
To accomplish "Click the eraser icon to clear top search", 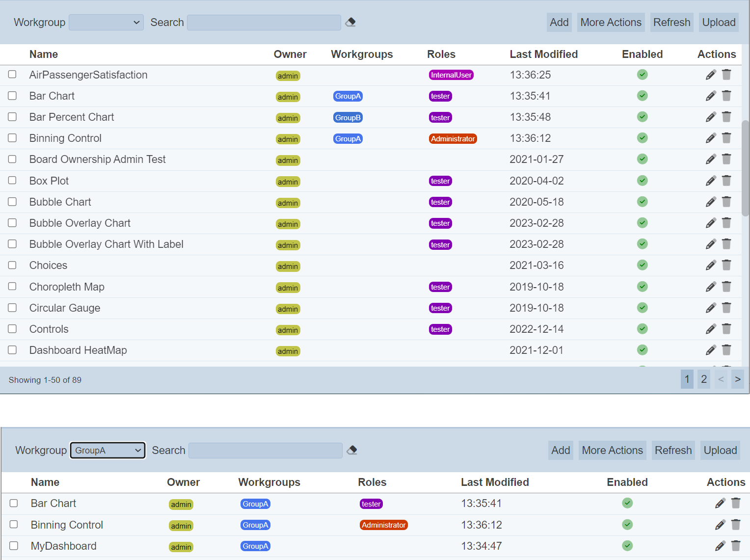I will coord(350,22).
